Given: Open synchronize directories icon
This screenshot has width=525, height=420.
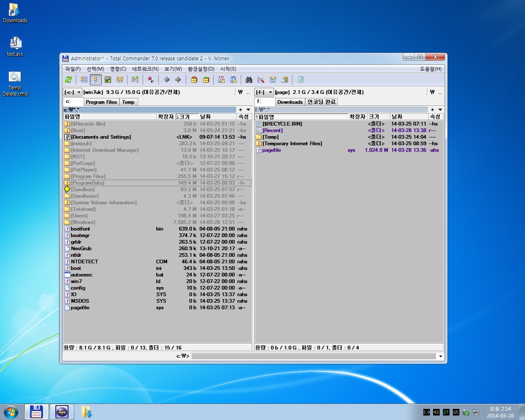Looking at the screenshot, I should (273, 80).
